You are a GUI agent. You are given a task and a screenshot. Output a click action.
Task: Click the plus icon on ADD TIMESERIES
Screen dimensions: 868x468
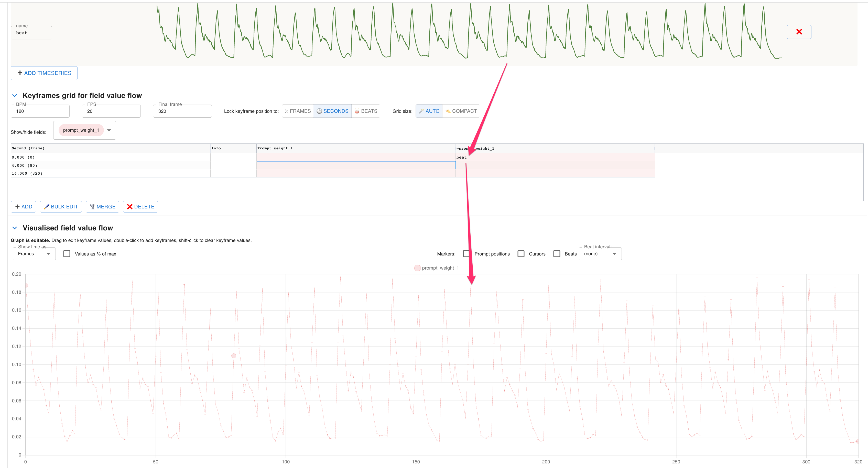(x=20, y=73)
